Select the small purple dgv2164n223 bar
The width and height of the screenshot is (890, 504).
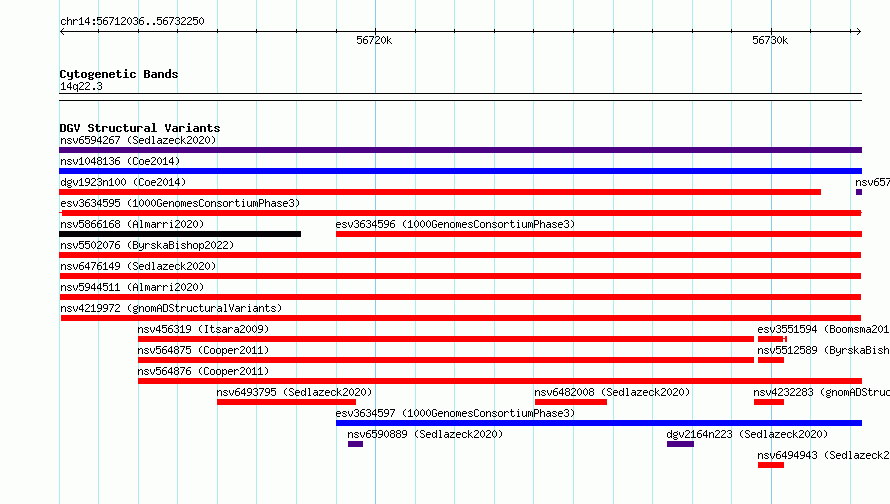pos(680,444)
